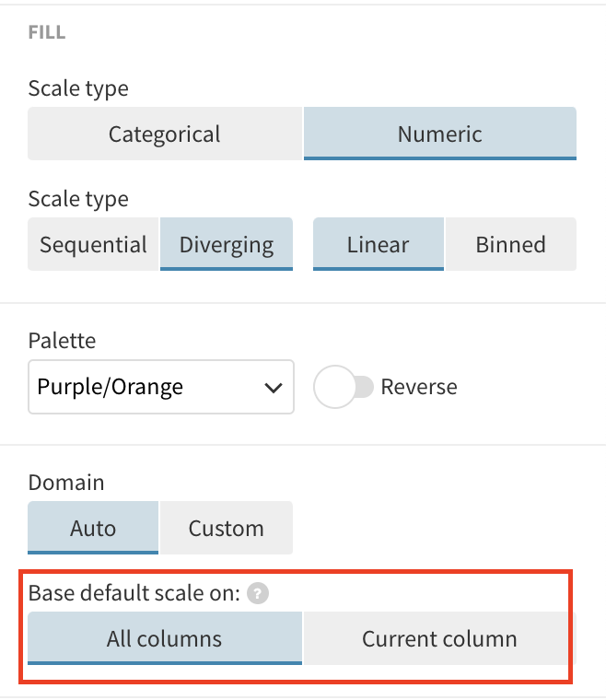Click the Reverse label text
606x700 pixels.
418,388
